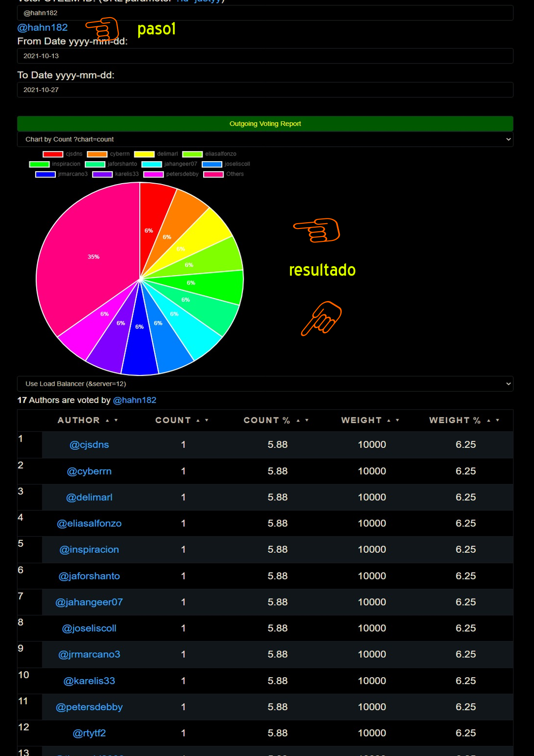Toggle the dark blue jrmarcano3 legend swatch
The image size is (534, 756).
pyautogui.click(x=45, y=174)
